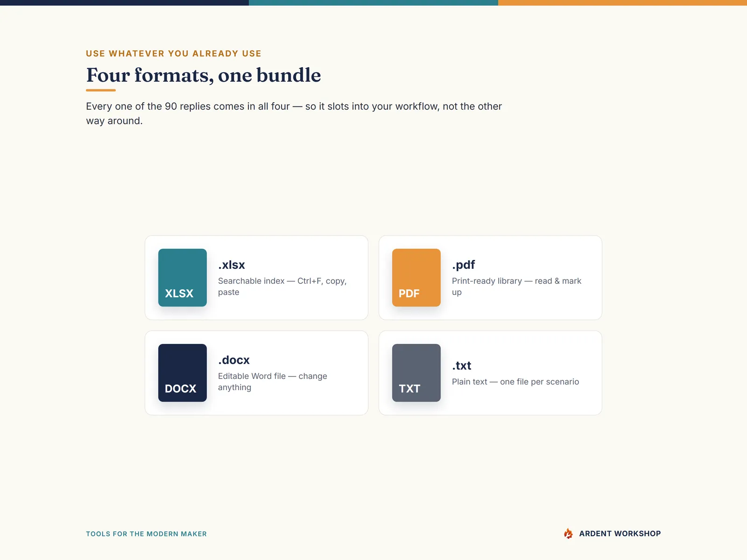
Task: Click the Ardent Workshop flame logo
Action: (568, 533)
